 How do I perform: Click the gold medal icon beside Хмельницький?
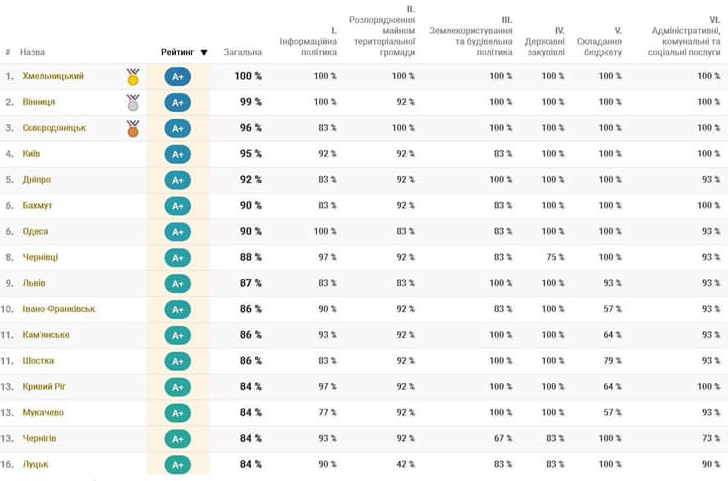click(133, 76)
